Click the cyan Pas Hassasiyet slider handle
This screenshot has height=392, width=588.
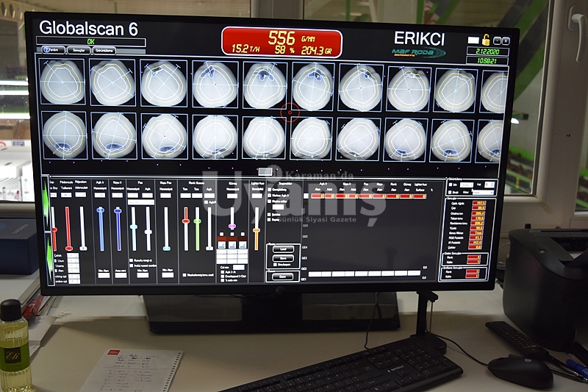134,227
